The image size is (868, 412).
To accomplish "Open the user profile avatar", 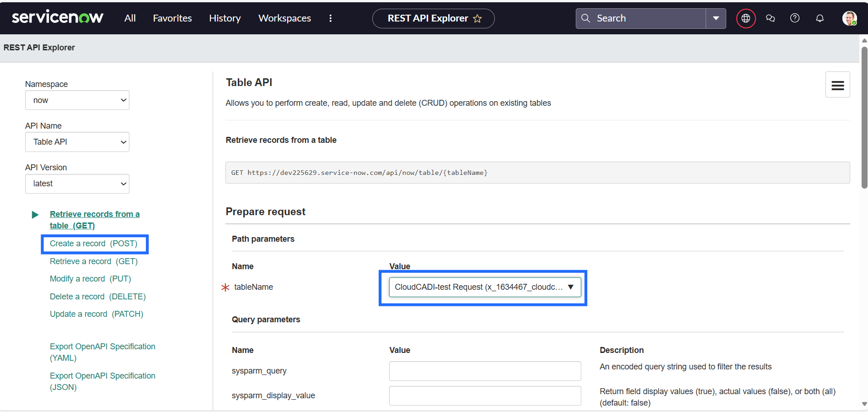I will point(849,18).
